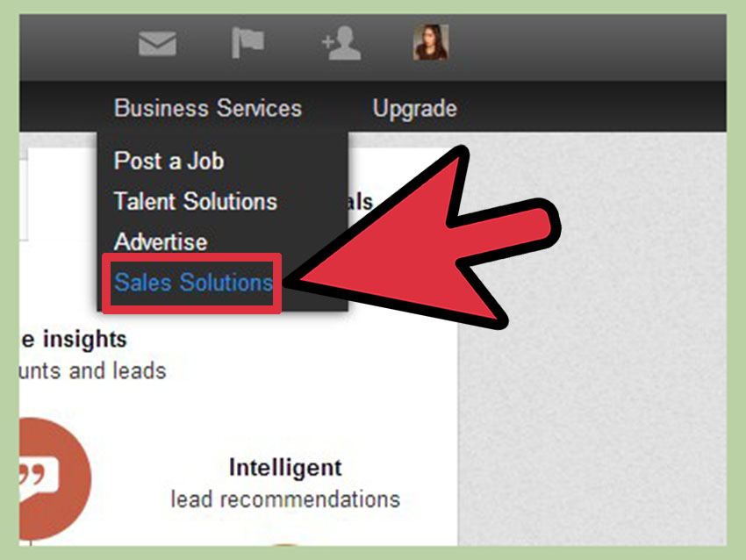Click the lead recommendations caption

[285, 499]
